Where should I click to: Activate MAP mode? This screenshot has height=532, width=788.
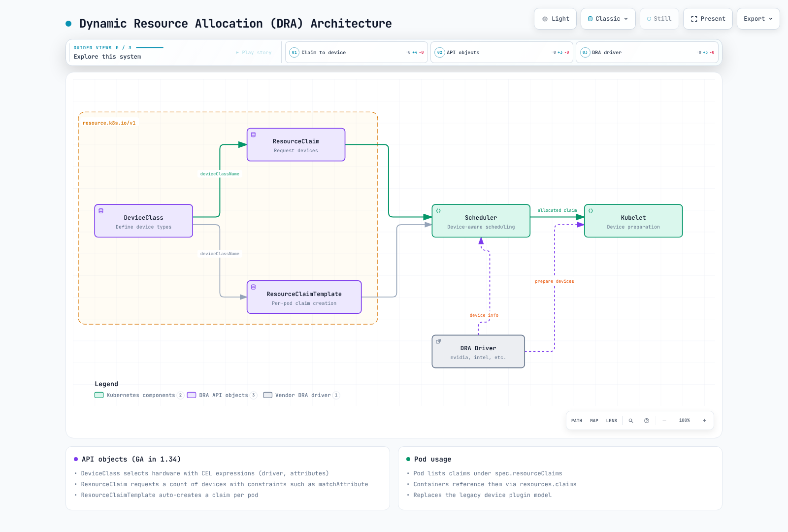[x=594, y=421]
